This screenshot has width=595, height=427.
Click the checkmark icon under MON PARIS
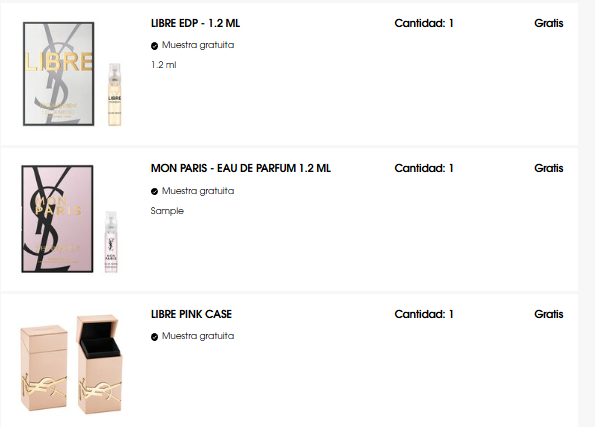point(154,191)
